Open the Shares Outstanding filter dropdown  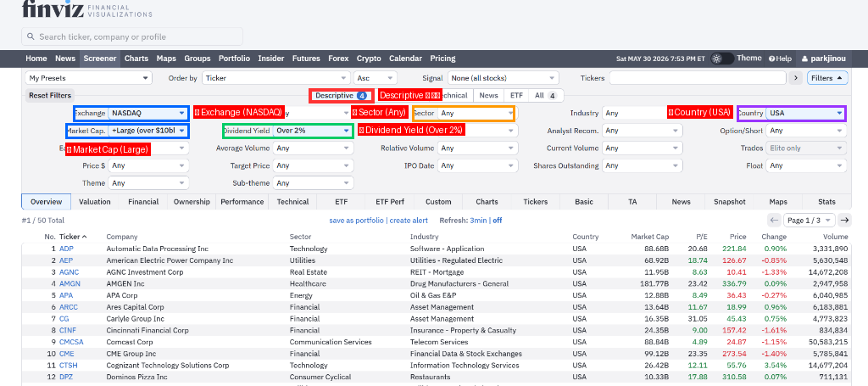pos(643,165)
